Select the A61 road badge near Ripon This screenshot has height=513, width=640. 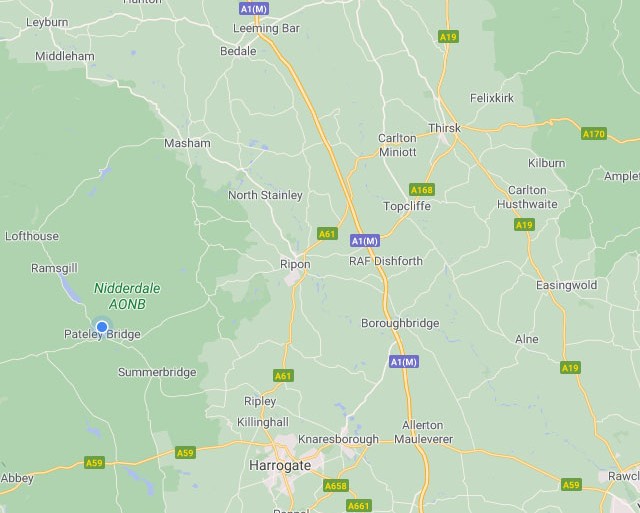[327, 234]
